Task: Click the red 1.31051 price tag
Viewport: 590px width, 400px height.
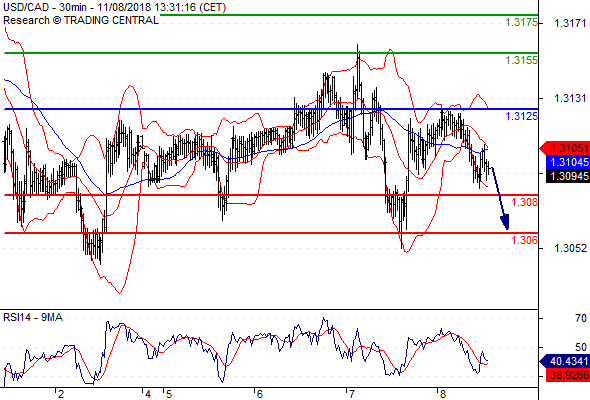Action: pos(564,148)
